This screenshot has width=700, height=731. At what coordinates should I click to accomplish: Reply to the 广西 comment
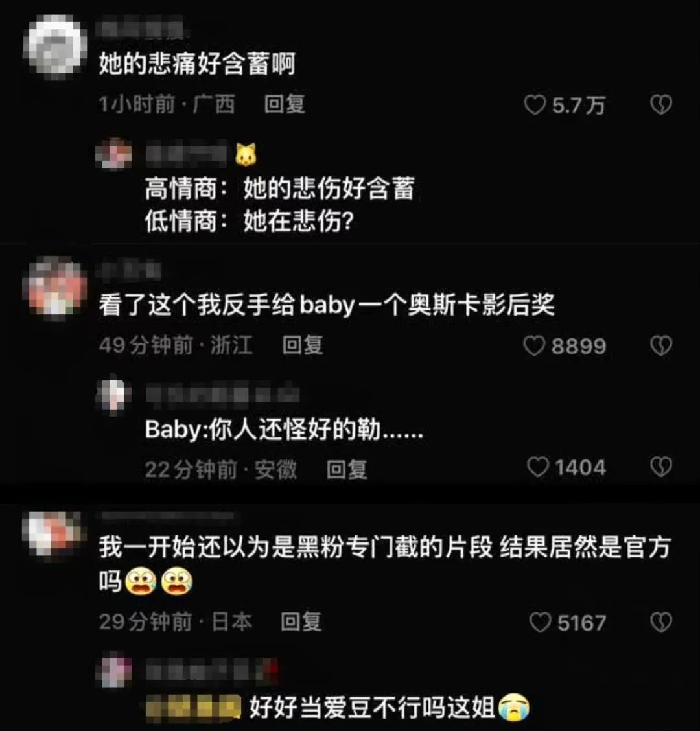point(285,104)
